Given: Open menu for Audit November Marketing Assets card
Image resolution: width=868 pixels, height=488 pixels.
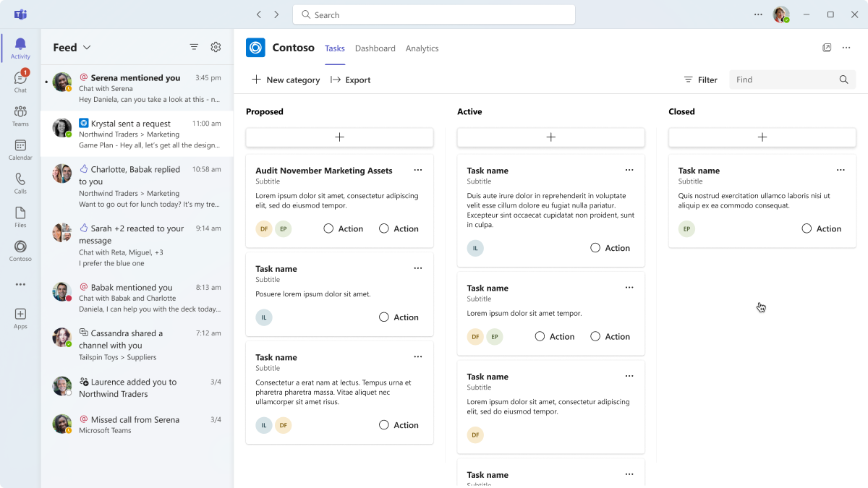Looking at the screenshot, I should pyautogui.click(x=418, y=170).
